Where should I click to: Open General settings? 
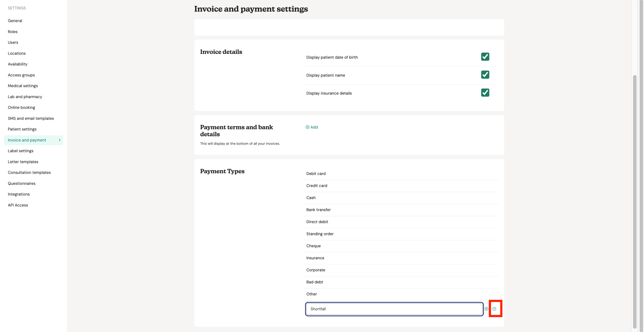tap(15, 21)
